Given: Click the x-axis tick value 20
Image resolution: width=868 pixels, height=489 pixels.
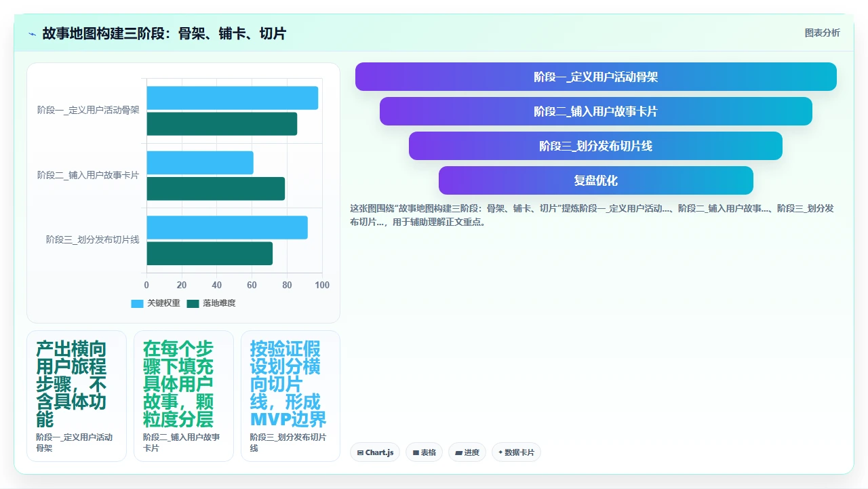Looking at the screenshot, I should (182, 285).
